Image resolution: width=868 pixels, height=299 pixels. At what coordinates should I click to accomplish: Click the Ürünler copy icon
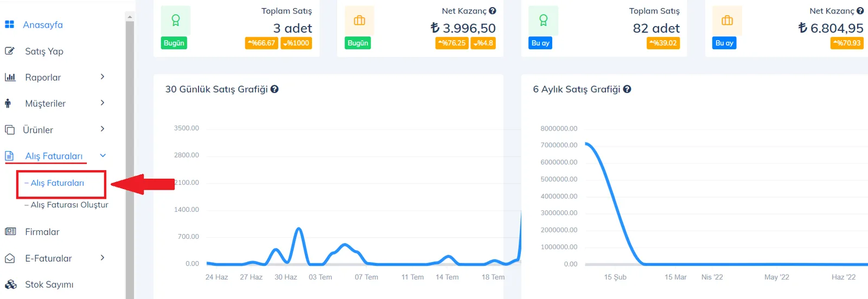9,129
